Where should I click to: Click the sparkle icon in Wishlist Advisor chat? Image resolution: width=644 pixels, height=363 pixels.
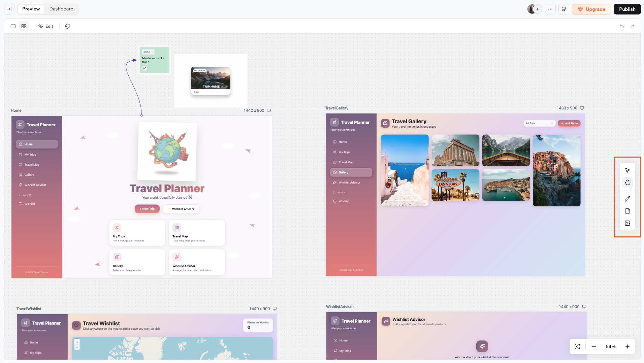click(x=482, y=346)
